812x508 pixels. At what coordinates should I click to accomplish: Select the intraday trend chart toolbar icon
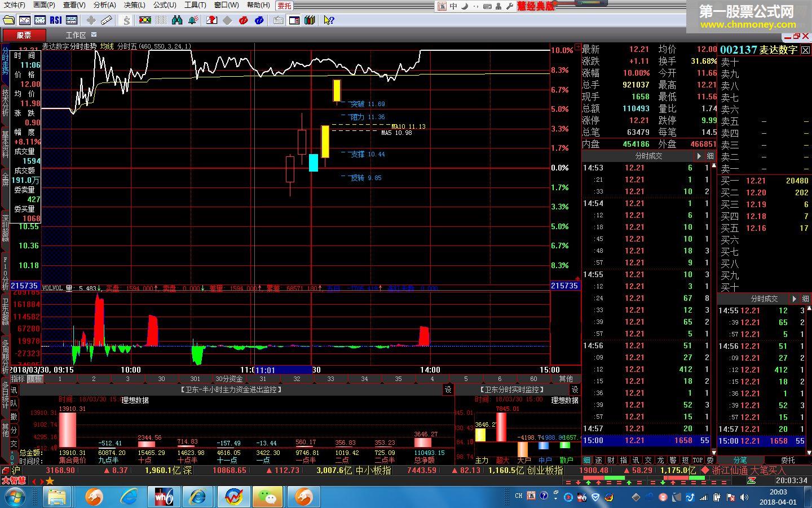click(x=24, y=20)
